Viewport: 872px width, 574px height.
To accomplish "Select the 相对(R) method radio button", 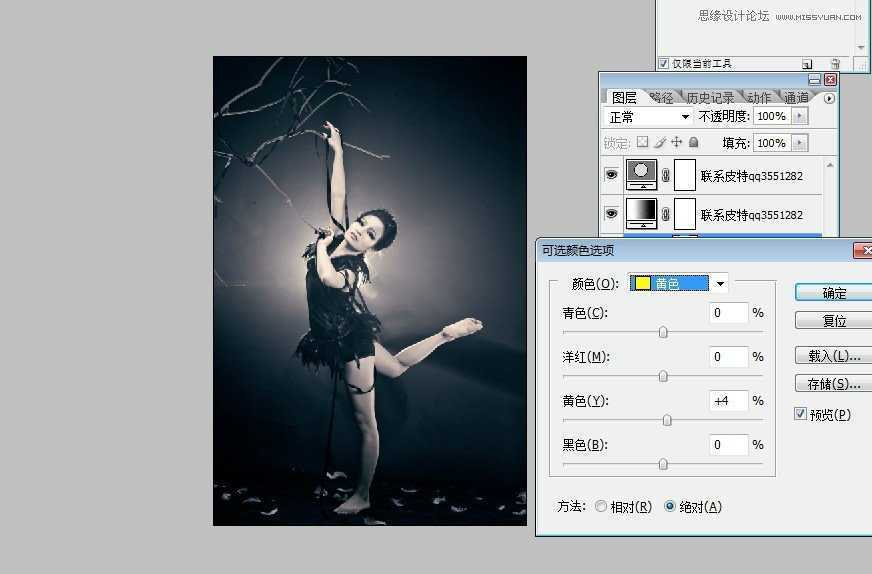I will coord(601,506).
